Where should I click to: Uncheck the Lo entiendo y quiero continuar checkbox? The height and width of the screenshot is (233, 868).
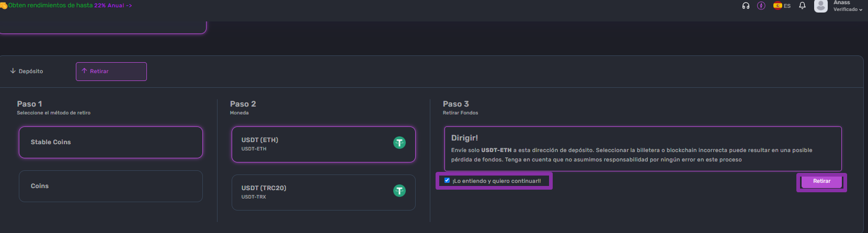(x=447, y=180)
